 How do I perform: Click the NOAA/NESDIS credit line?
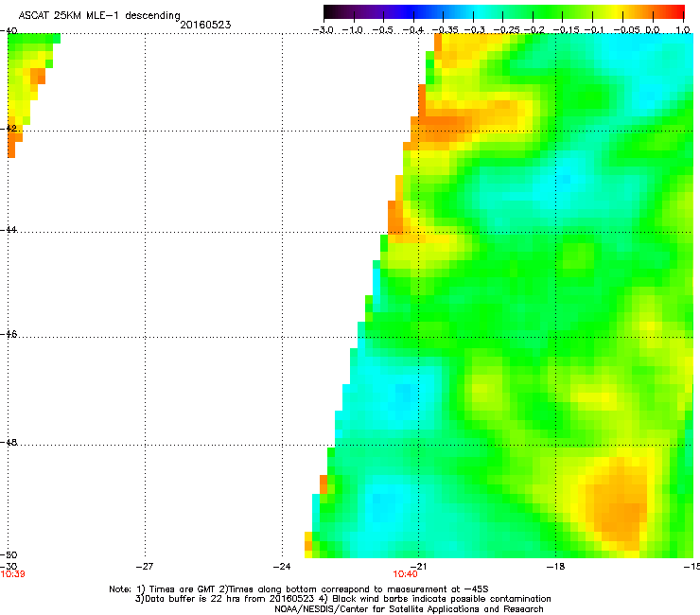pyautogui.click(x=409, y=609)
